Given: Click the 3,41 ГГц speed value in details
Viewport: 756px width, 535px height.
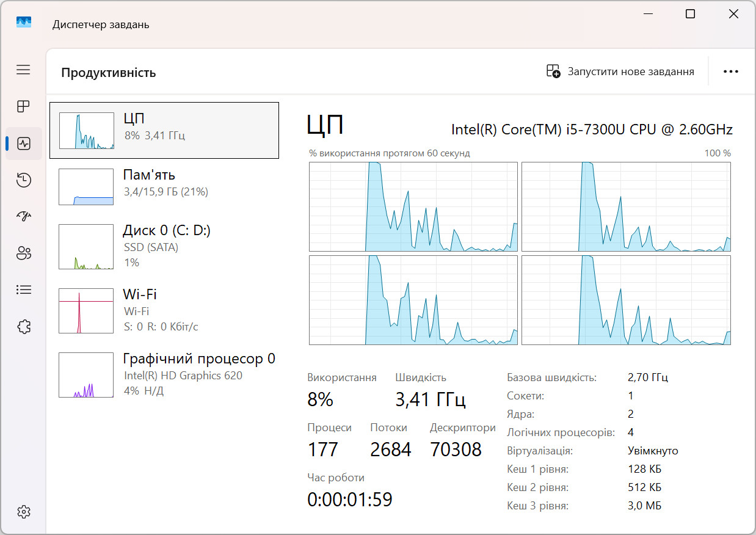Looking at the screenshot, I should [431, 400].
